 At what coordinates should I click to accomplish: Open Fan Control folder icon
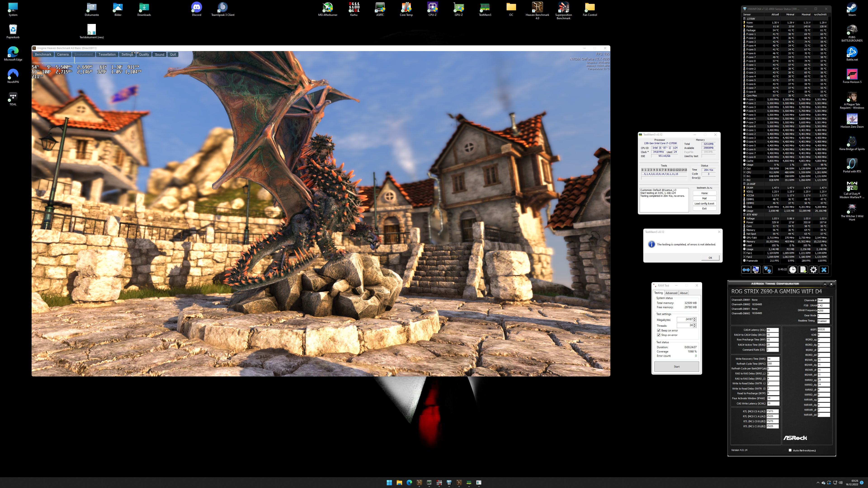590,9
